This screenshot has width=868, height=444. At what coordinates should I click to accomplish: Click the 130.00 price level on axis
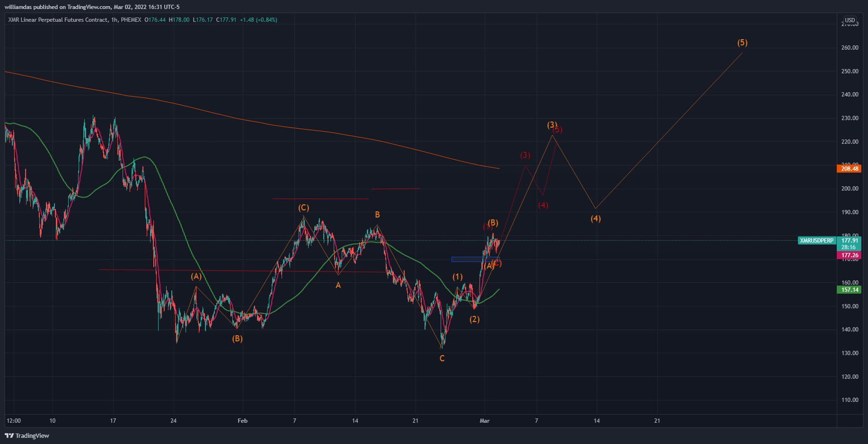(x=850, y=353)
